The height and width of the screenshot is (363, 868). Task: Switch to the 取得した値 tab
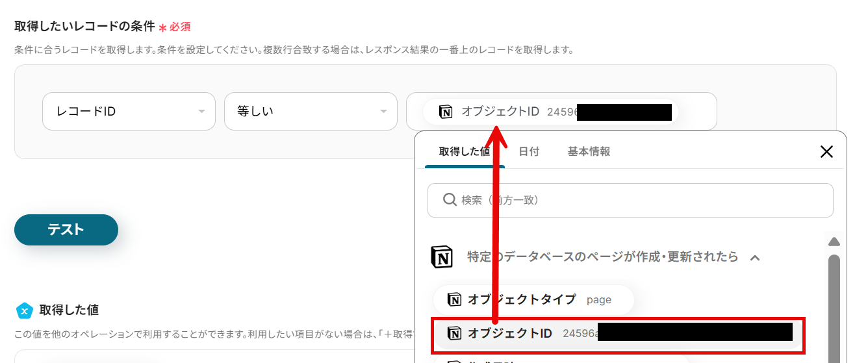(x=465, y=152)
